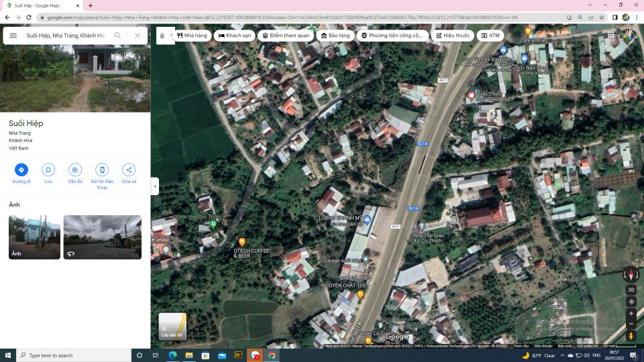Select the Điểm tham quan chip
644x362 pixels.
286,36
